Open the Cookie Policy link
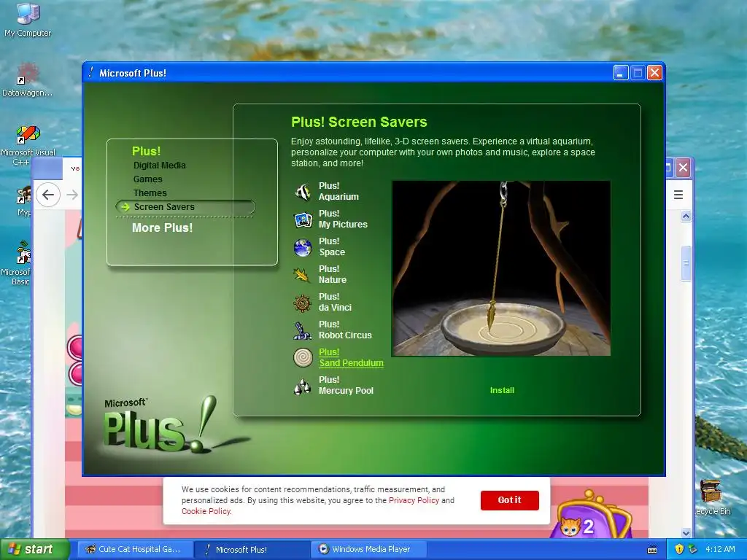 tap(206, 511)
